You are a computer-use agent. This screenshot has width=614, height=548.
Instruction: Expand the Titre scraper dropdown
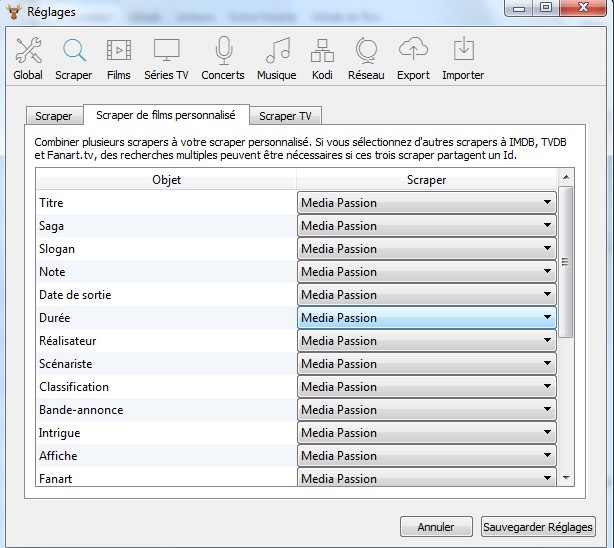[426, 203]
